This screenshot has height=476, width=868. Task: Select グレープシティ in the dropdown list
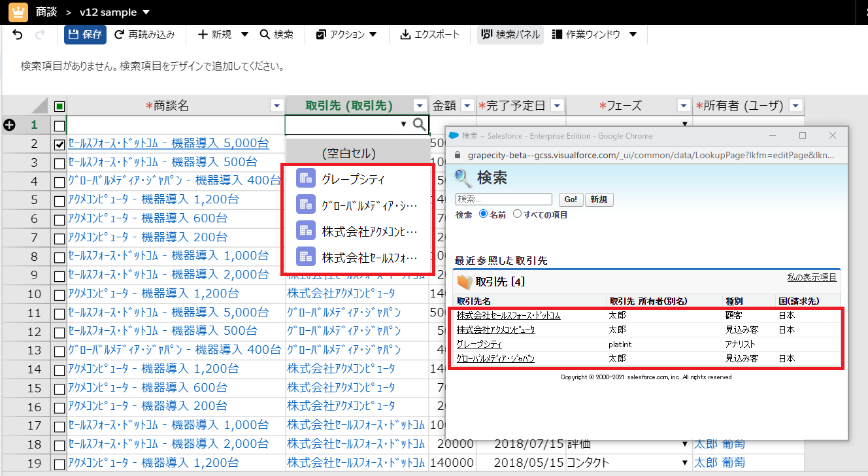coord(358,178)
